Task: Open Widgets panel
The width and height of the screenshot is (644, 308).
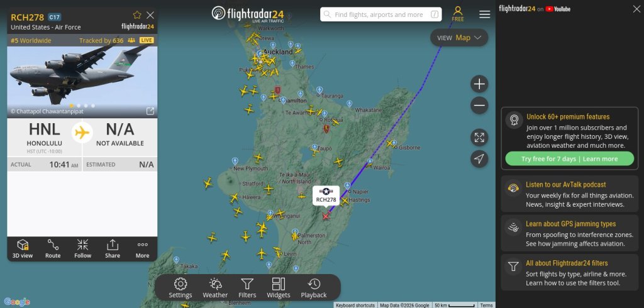Action: (279, 288)
